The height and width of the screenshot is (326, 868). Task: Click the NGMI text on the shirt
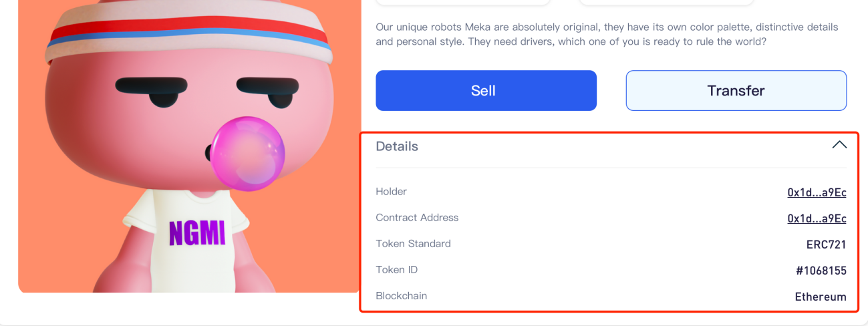click(x=197, y=233)
